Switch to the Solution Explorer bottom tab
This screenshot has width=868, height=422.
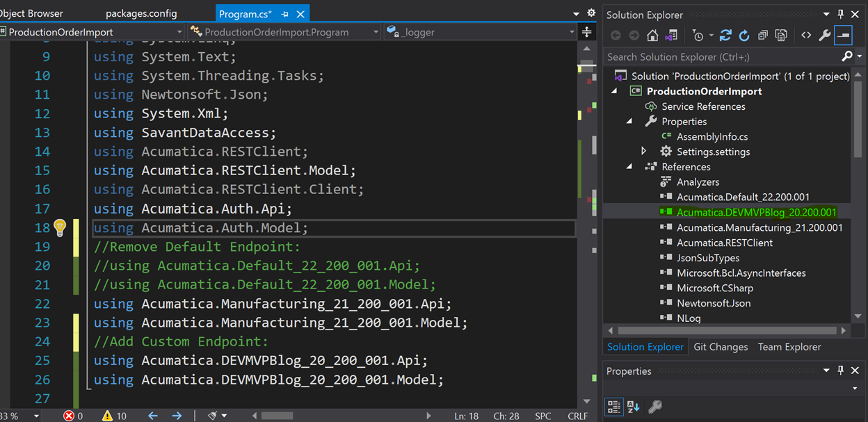pyautogui.click(x=645, y=347)
